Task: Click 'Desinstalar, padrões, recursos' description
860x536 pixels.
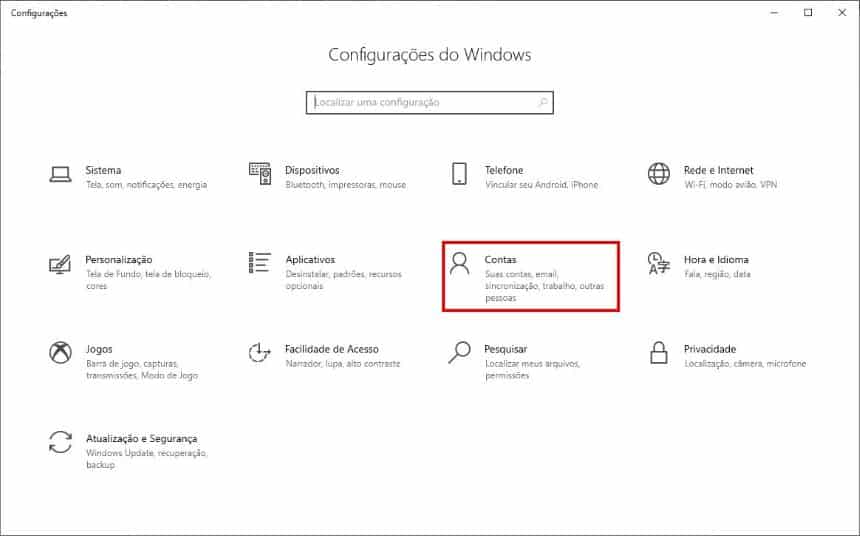Action: click(x=344, y=274)
